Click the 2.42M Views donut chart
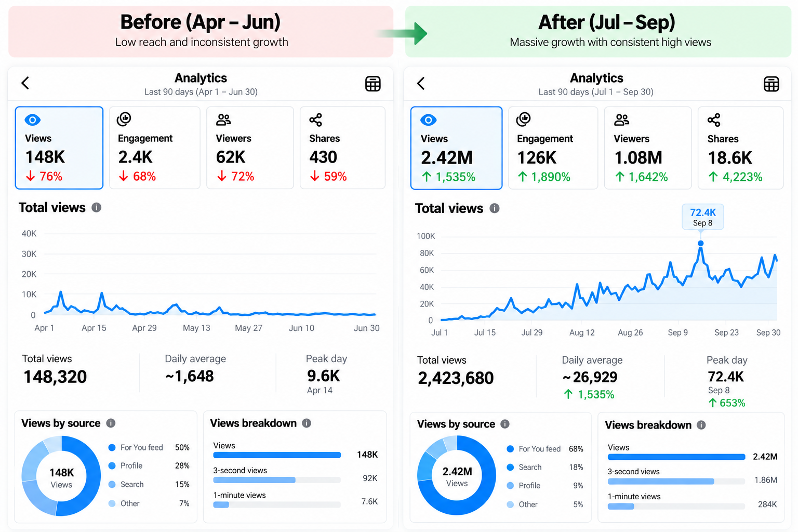Screen dimensions: 798x532 point(457,475)
